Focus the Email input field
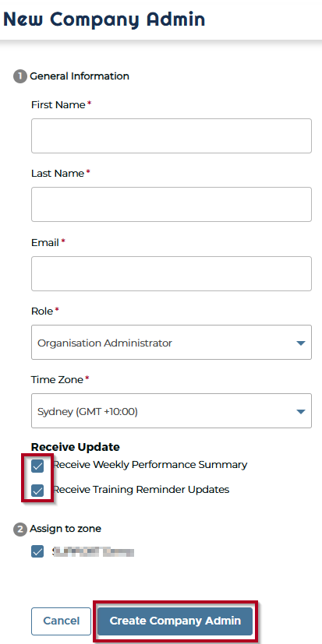 click(171, 274)
